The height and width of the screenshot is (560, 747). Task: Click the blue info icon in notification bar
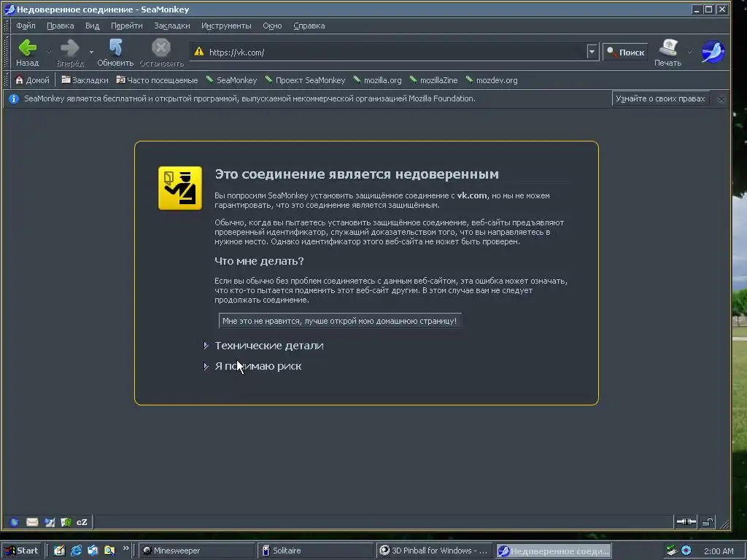14,99
